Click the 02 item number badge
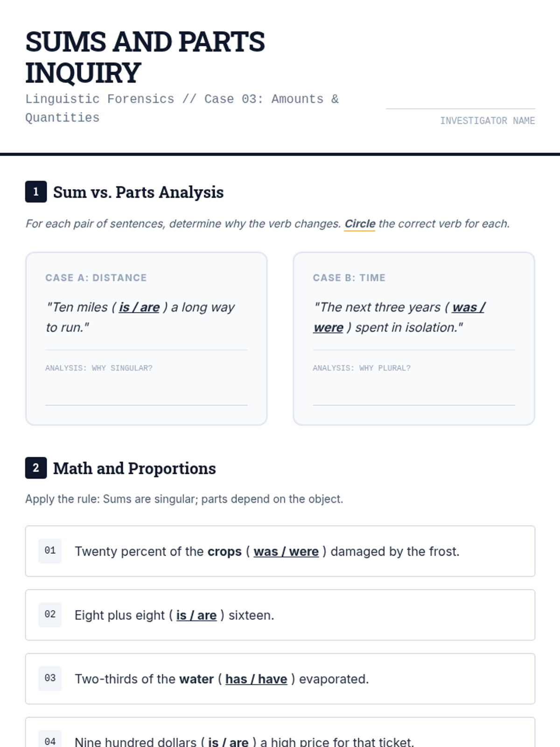This screenshot has width=560, height=747. coord(50,614)
